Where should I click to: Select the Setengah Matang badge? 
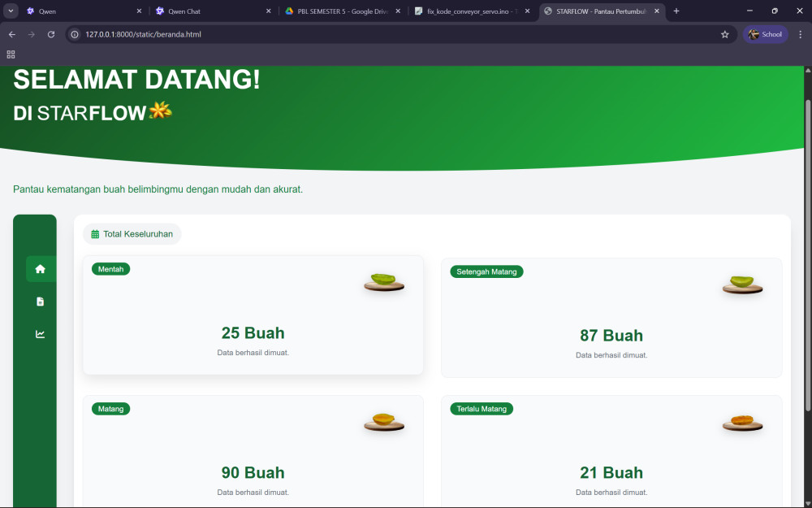click(x=486, y=271)
